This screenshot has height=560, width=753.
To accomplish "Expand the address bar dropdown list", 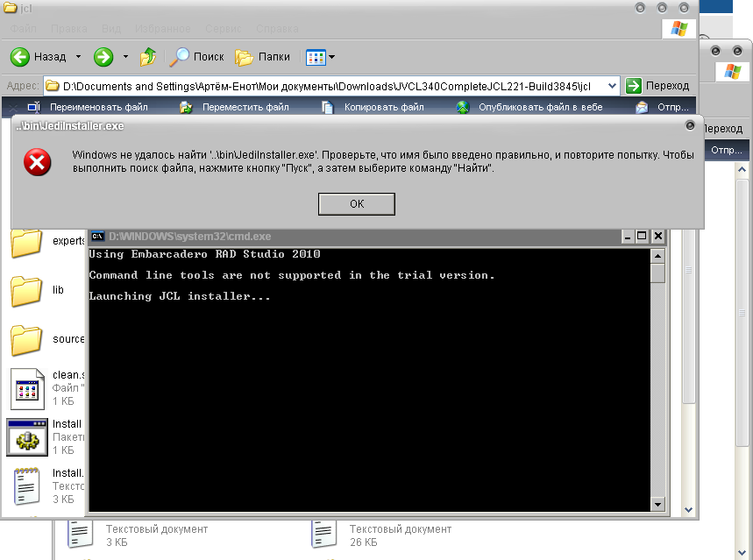I will (x=611, y=86).
